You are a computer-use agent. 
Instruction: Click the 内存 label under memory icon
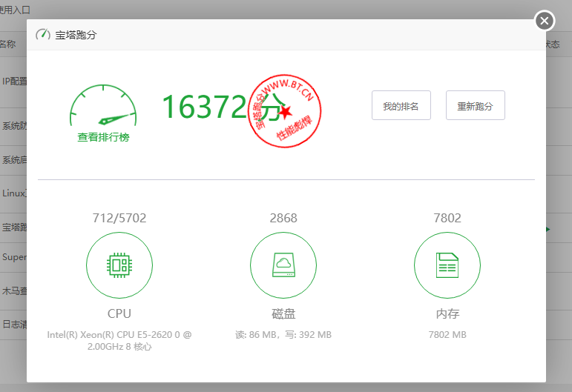[x=447, y=313]
